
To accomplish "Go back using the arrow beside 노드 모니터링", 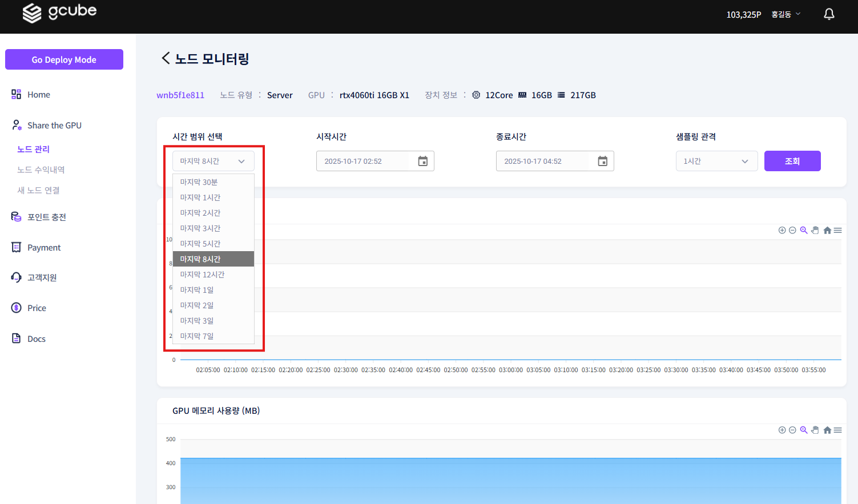I will [166, 58].
